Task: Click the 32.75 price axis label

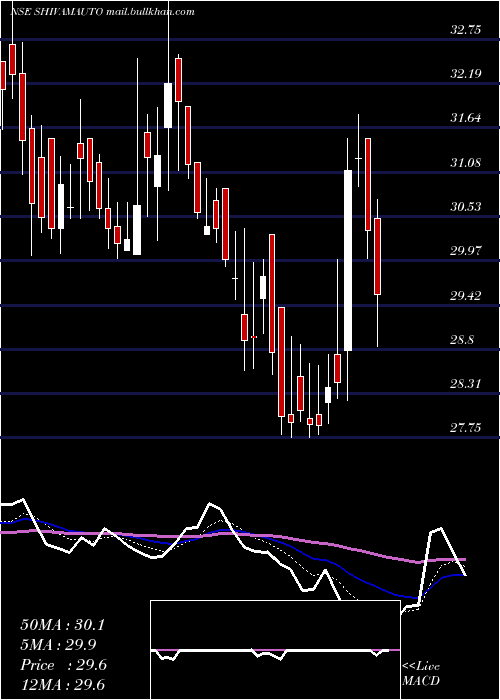Action: click(x=466, y=30)
